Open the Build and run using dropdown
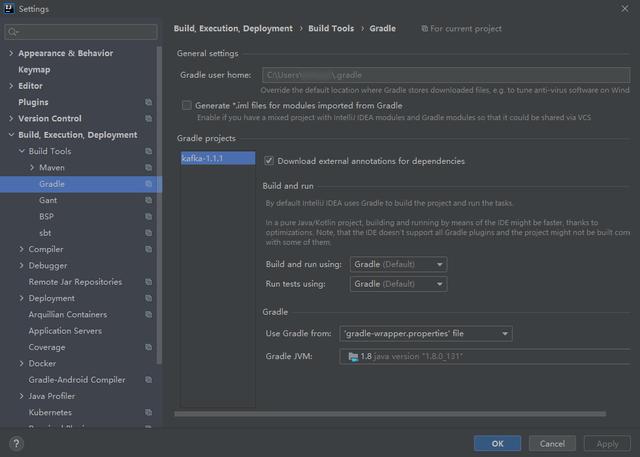Screen dimensions: 640x457 398,264
